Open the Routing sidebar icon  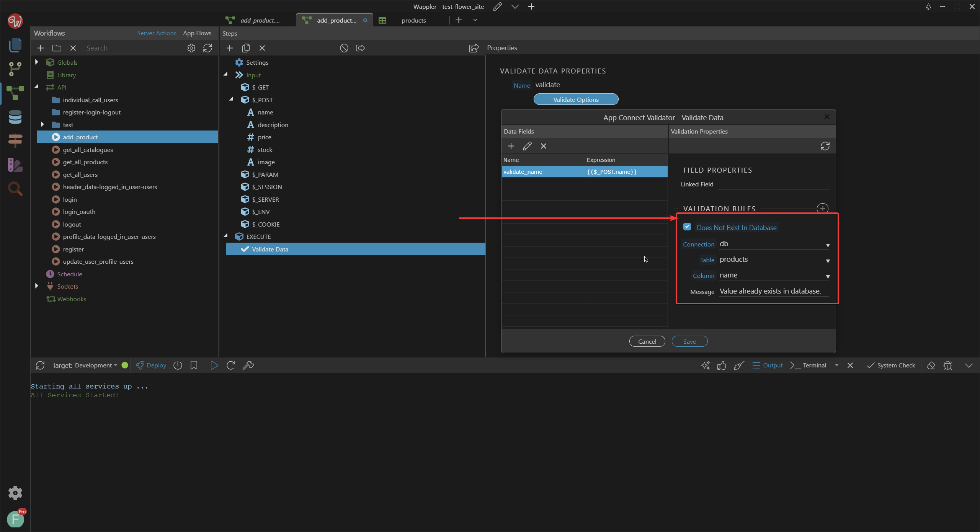15,141
